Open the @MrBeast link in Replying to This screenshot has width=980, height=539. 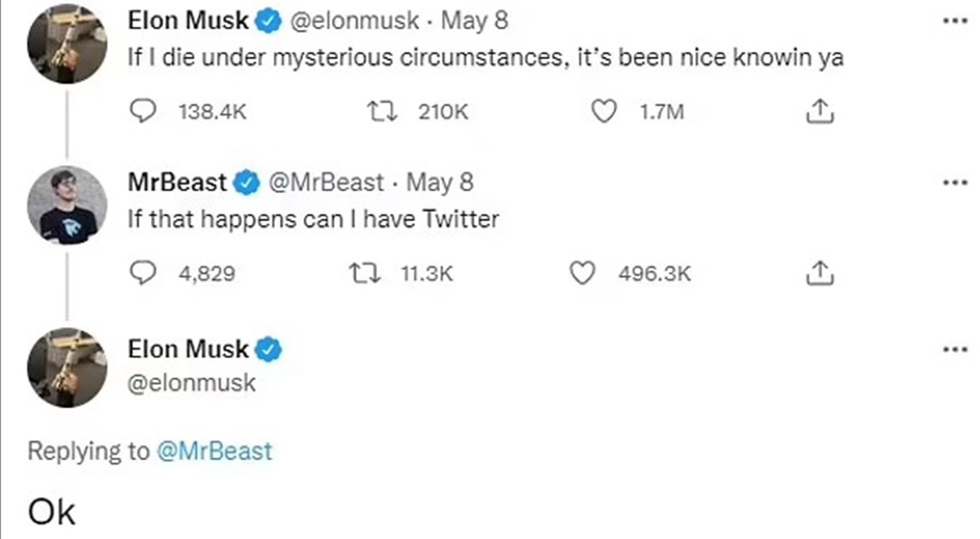[x=214, y=451]
